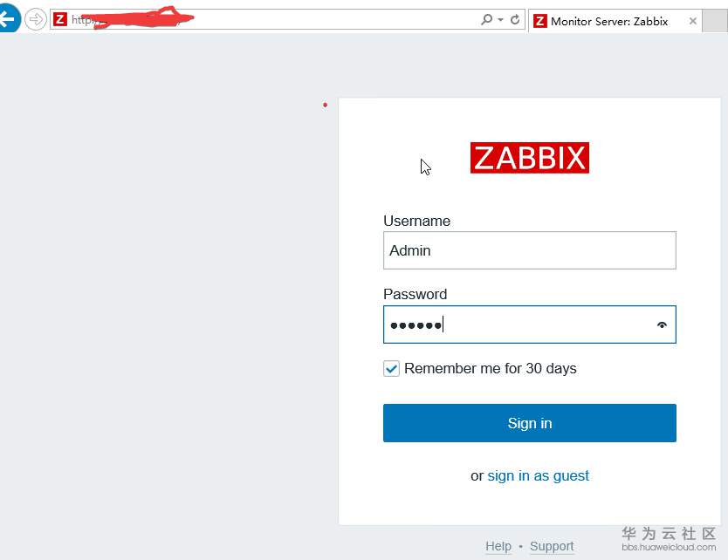Uncheck Remember me for 30 days checkbox

coord(391,369)
